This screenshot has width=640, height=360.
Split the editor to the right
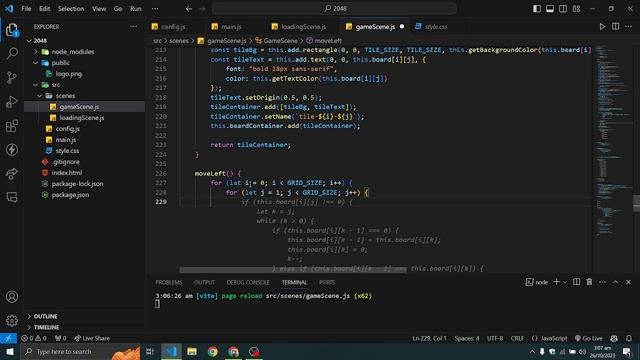615,27
